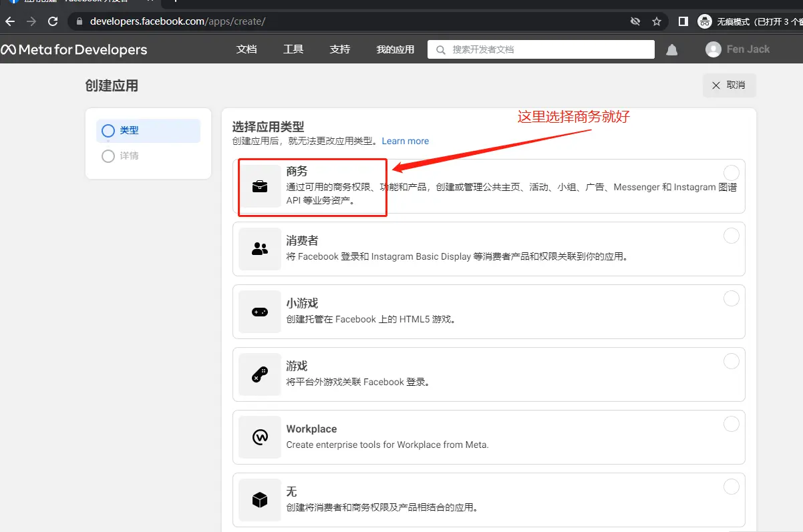Click 'Create enterprise tools for Workplace from Meta.' text
The width and height of the screenshot is (803, 532).
coord(387,445)
